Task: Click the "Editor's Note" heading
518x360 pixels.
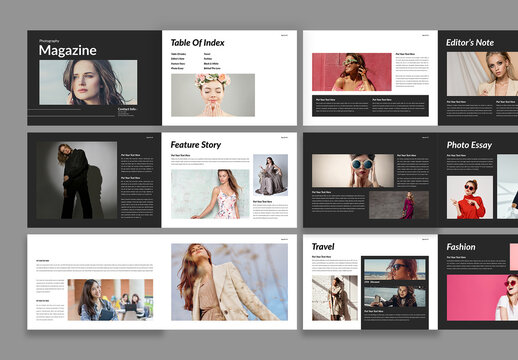Action: pos(470,43)
